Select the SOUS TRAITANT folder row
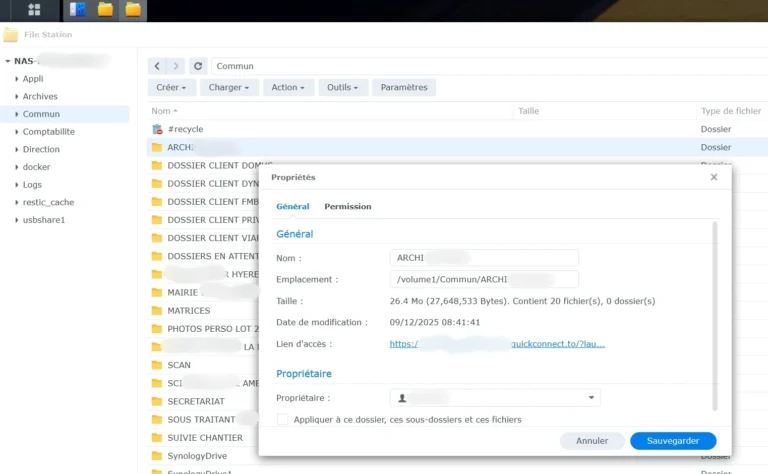 [x=203, y=419]
